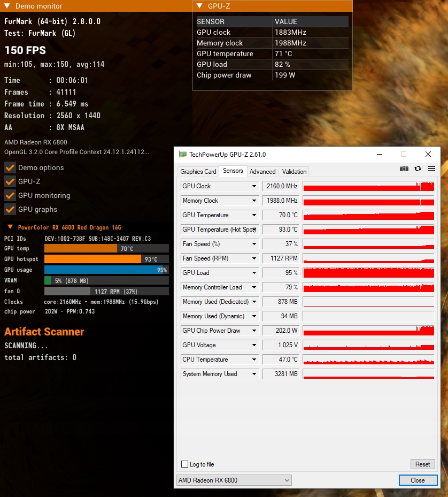
Task: Click the 150 FPS readout
Action: tap(25, 50)
